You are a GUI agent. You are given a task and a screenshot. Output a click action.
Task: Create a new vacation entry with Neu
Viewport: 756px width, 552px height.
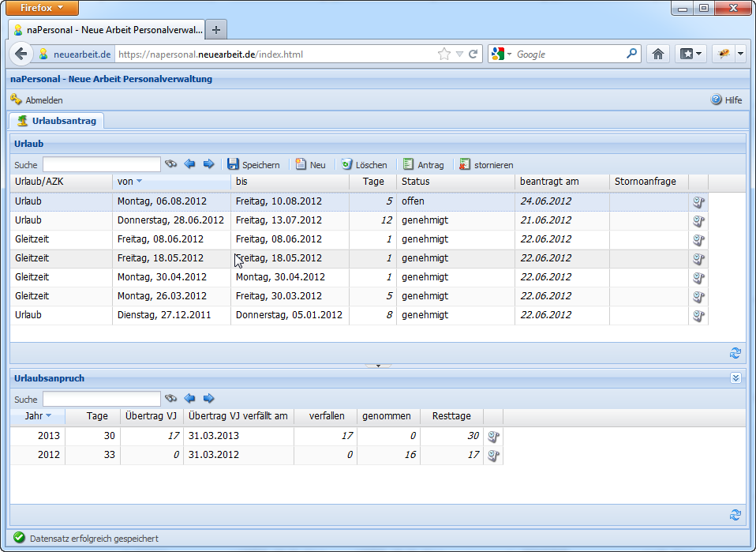coord(310,165)
